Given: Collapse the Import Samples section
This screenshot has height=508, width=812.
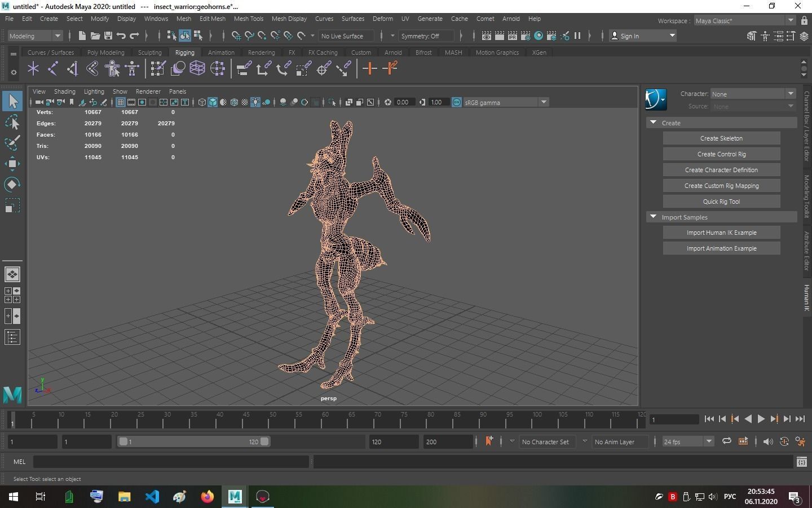Looking at the screenshot, I should coord(653,217).
